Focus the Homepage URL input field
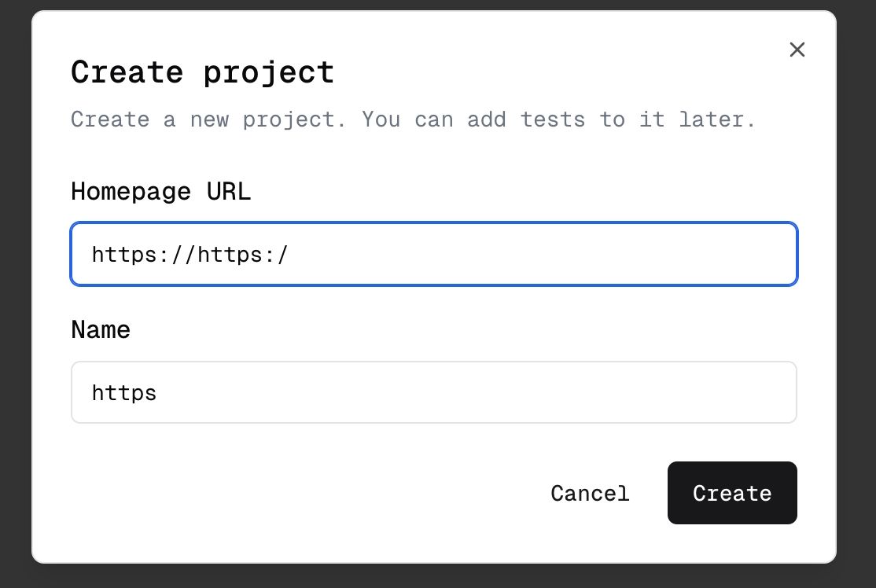The width and height of the screenshot is (876, 588). tap(434, 254)
